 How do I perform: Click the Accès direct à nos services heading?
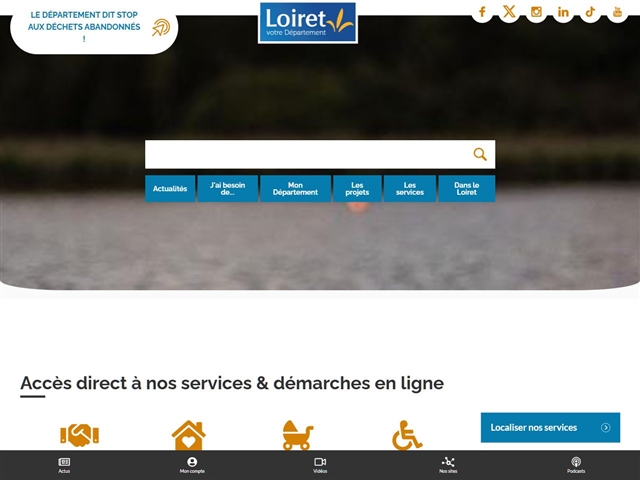pyautogui.click(x=232, y=383)
